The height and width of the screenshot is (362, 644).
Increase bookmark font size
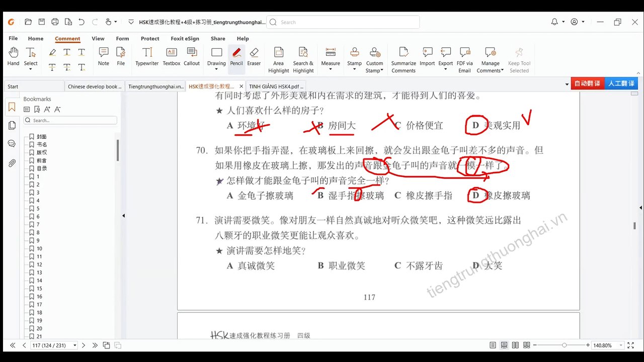(x=47, y=109)
